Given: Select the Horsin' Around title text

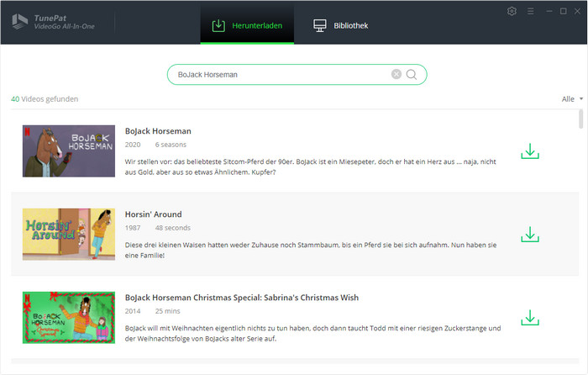Looking at the screenshot, I should 153,214.
